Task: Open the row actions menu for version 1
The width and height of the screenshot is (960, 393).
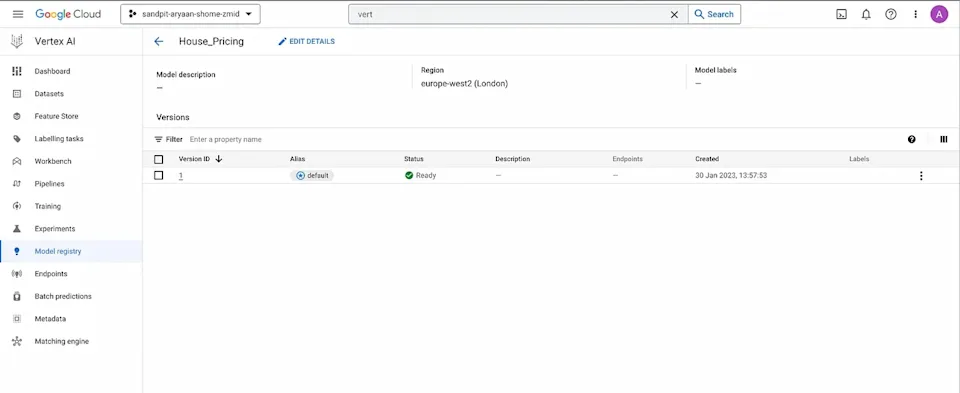Action: (x=921, y=176)
